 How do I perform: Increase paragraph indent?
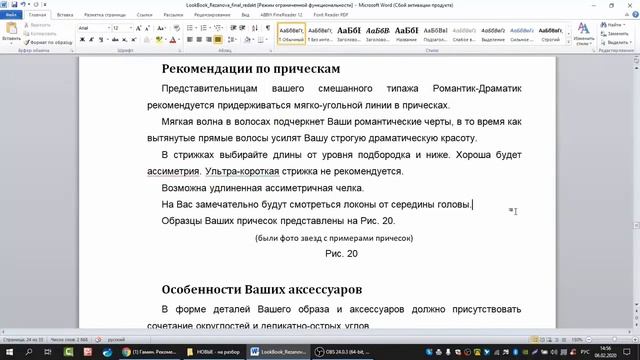(242, 28)
